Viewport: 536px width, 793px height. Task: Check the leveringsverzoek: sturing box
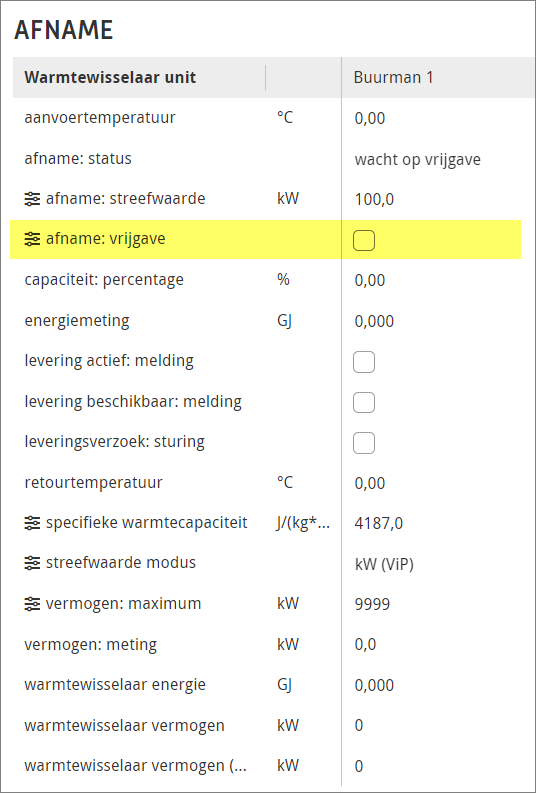point(364,443)
